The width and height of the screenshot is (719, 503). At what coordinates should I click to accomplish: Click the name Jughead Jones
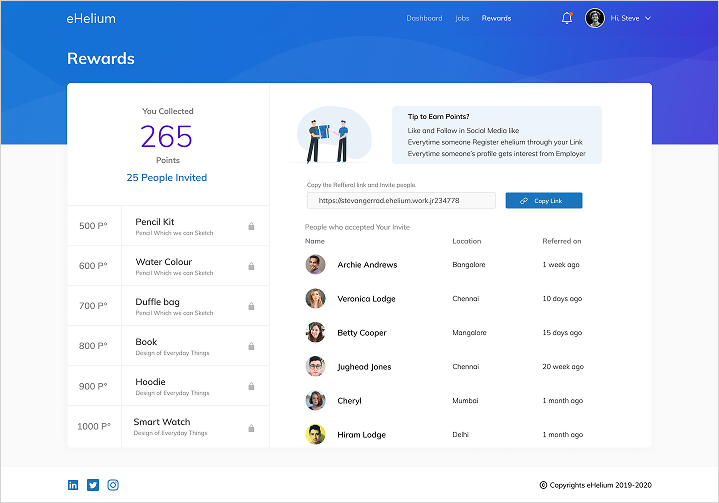coord(364,367)
